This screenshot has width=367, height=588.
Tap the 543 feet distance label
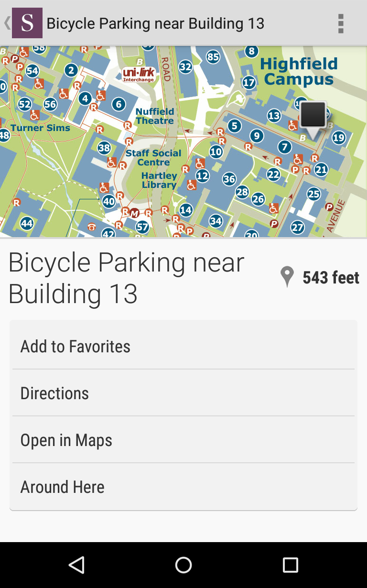pyautogui.click(x=331, y=277)
